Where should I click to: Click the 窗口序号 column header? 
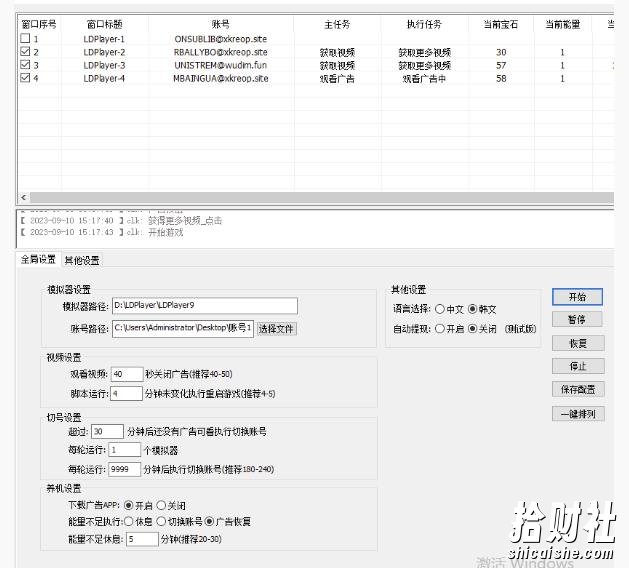39,24
